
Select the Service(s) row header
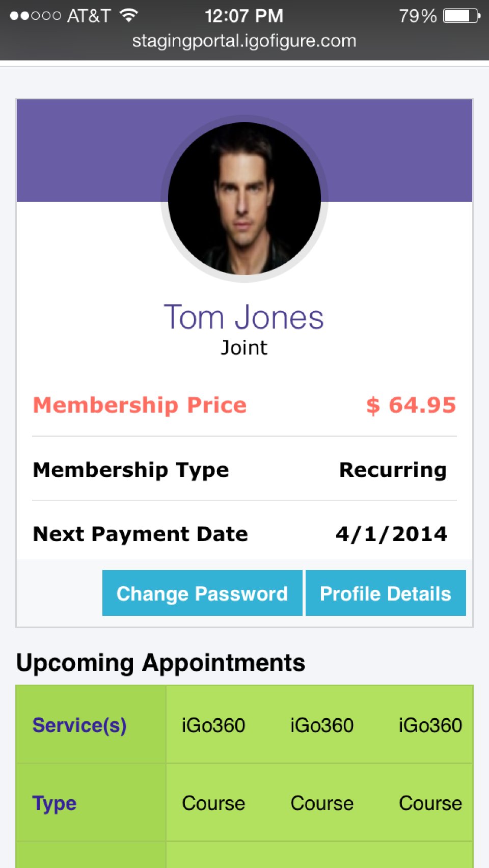click(x=79, y=725)
